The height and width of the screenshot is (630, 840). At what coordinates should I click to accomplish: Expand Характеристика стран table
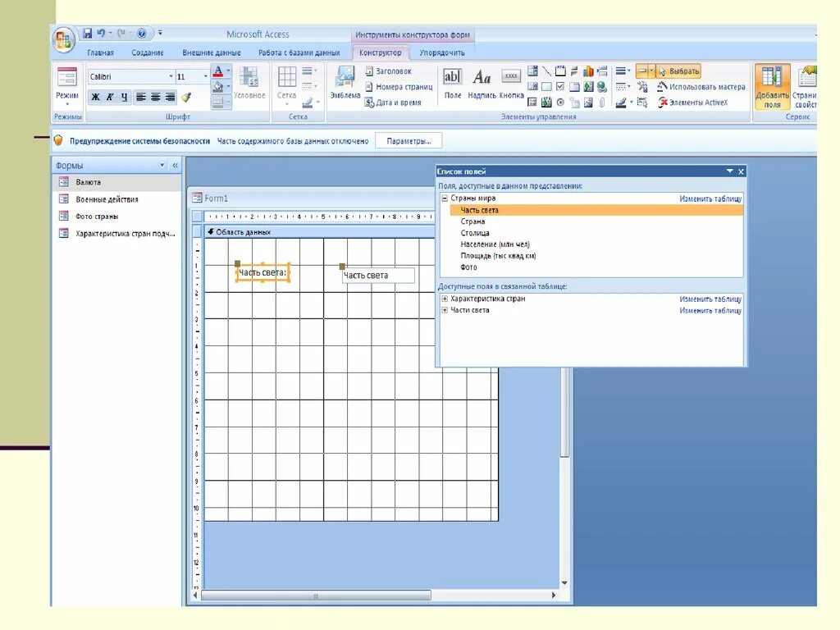[x=445, y=299]
